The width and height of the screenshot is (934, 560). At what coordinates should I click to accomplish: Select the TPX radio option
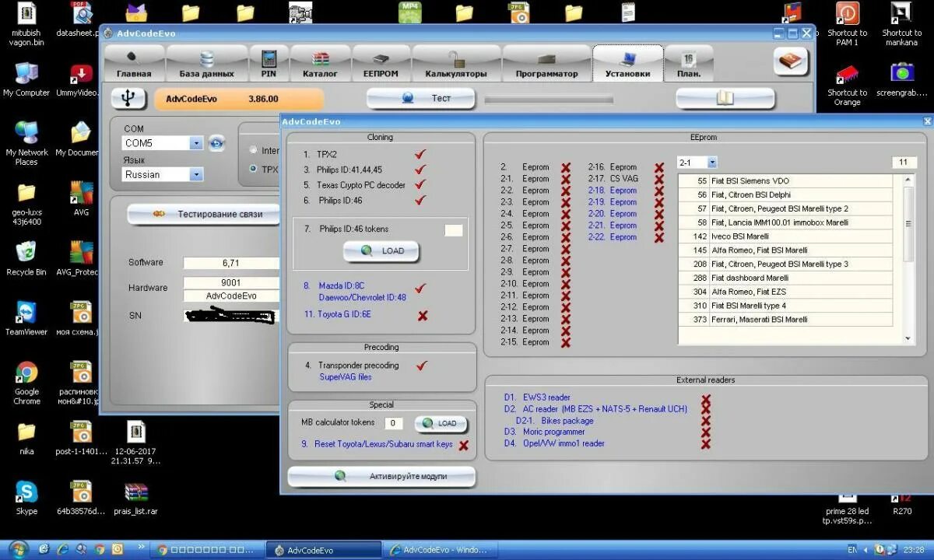(254, 169)
